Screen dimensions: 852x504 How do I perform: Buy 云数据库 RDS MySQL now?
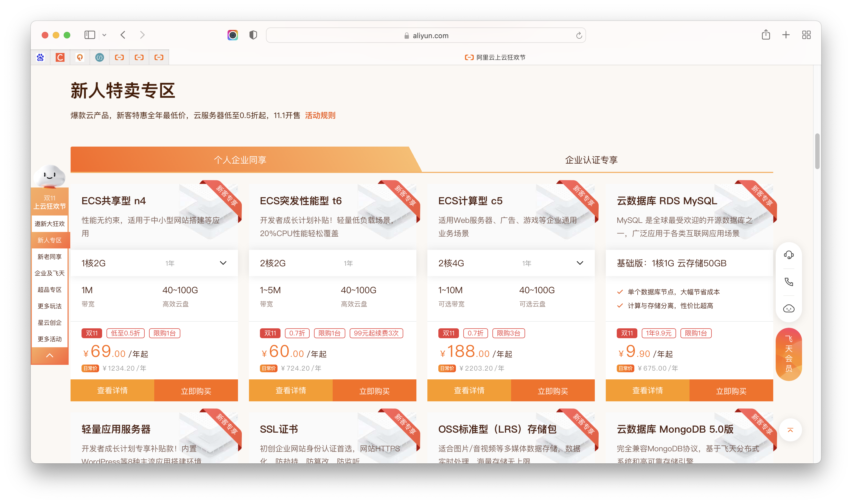[732, 391]
